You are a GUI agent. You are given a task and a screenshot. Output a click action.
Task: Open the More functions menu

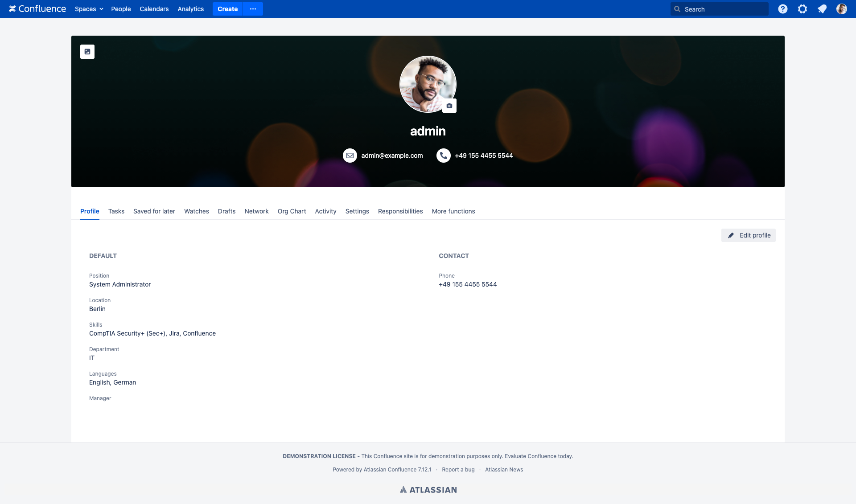453,211
